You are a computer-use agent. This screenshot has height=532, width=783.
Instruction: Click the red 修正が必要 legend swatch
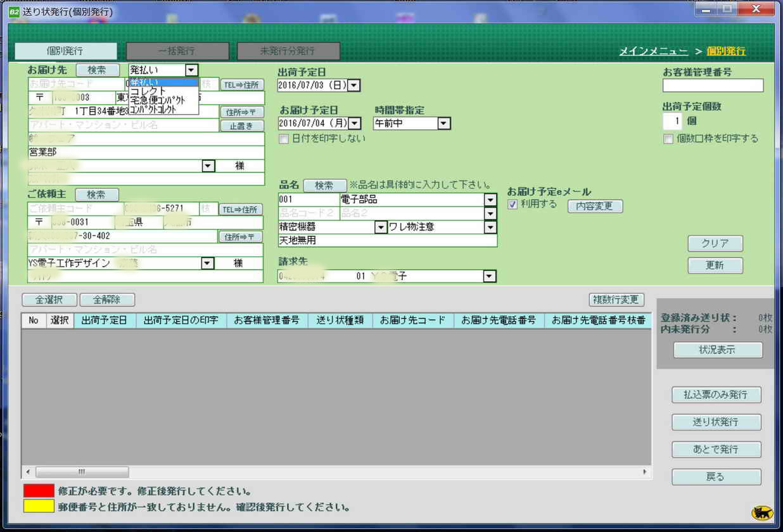(39, 491)
